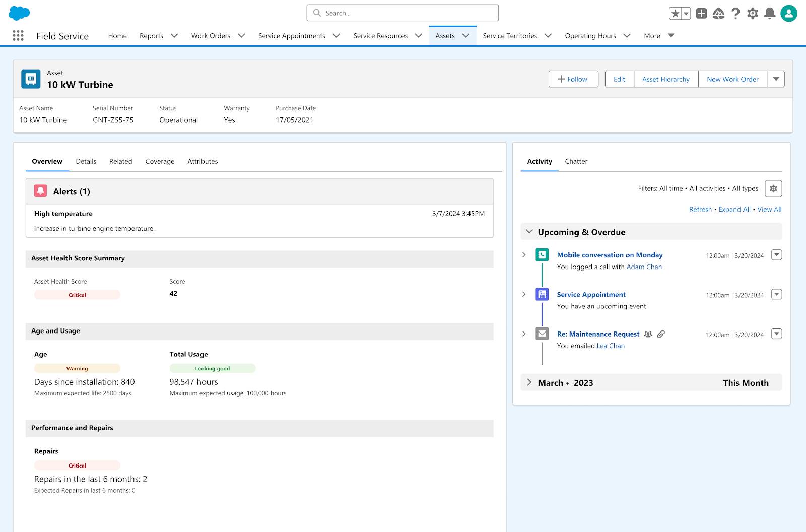Click the Service Appointment event icon

[x=542, y=294]
